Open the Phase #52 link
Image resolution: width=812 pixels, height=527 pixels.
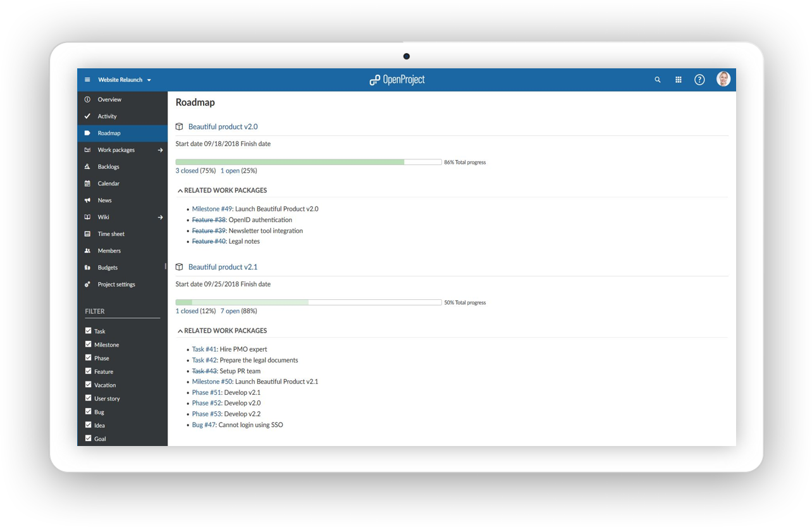point(207,403)
